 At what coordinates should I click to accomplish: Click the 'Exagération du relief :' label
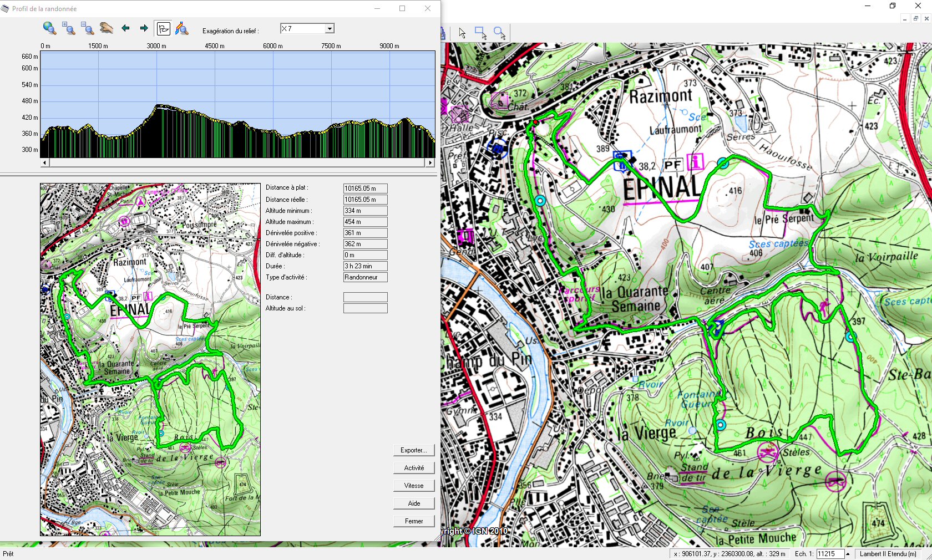coord(230,31)
